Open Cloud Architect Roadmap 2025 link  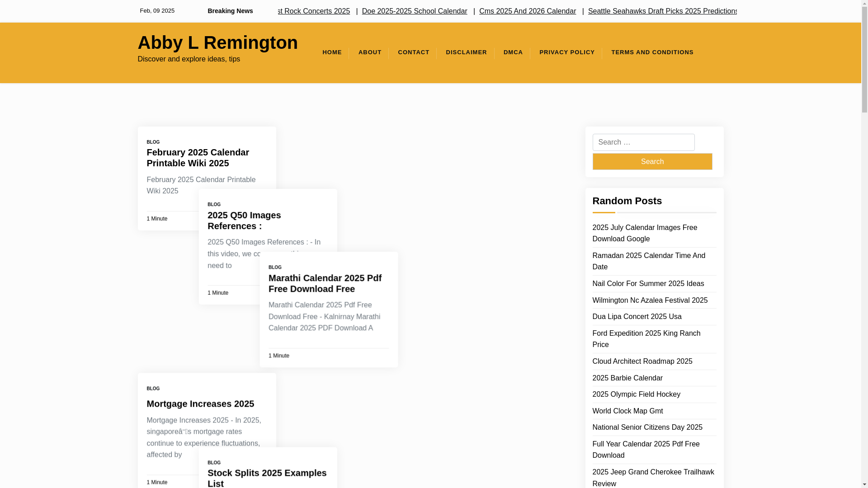[x=642, y=361]
